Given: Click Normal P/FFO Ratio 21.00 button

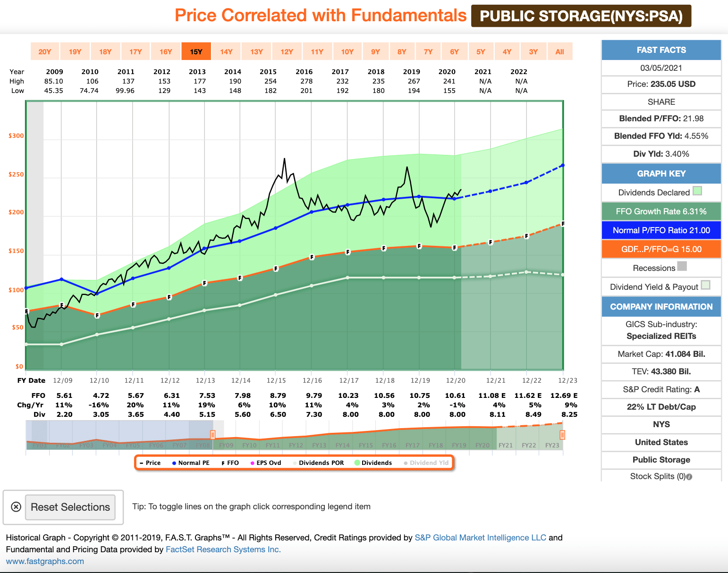Looking at the screenshot, I should 661,230.
